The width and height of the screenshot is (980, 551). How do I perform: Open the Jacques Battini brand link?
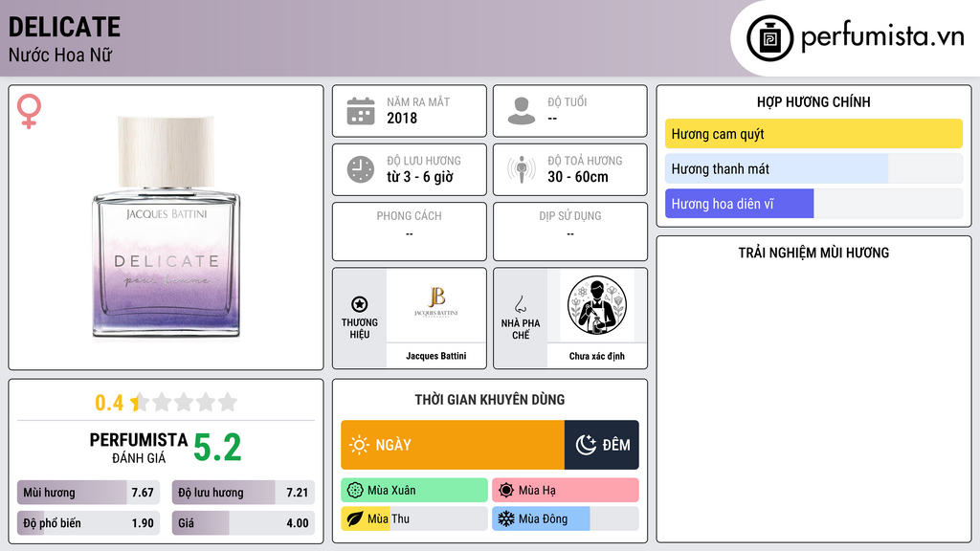(x=436, y=356)
